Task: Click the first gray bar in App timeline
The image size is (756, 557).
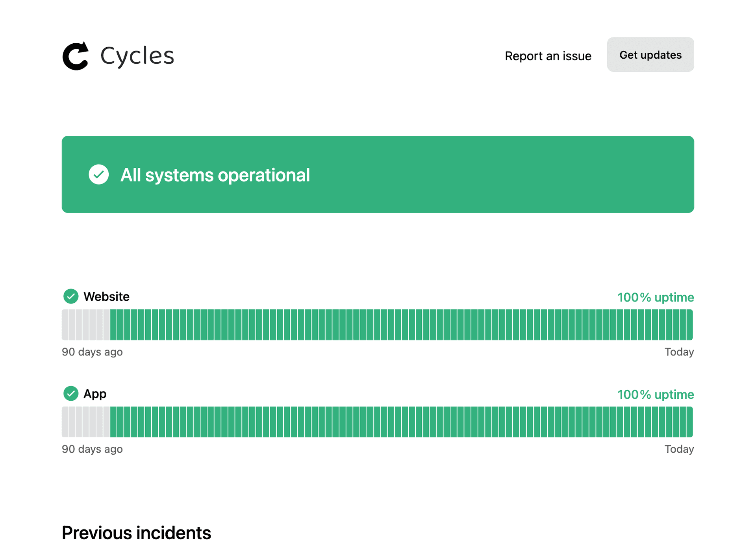Action: [x=65, y=422]
